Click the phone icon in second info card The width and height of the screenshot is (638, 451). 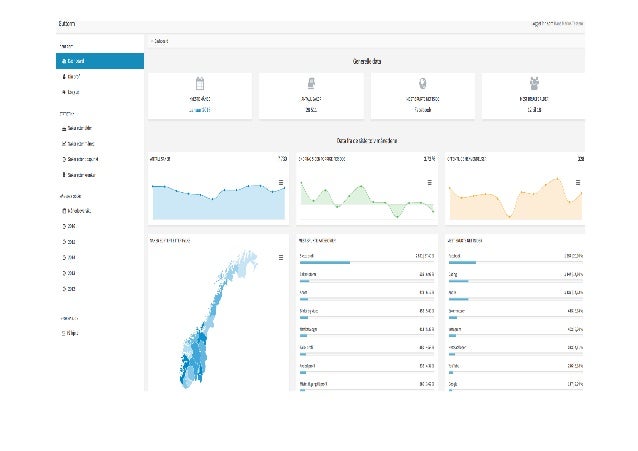(311, 83)
